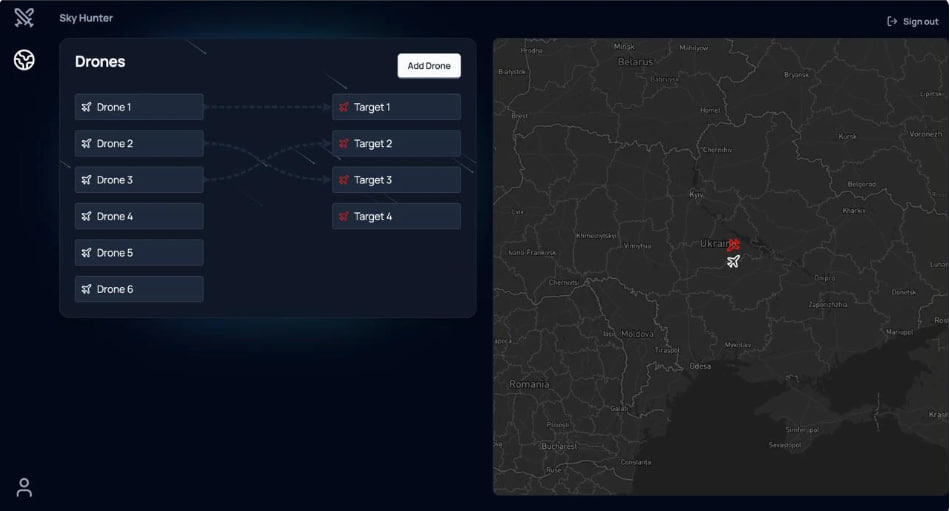Click the plane icon beside Drone 1
This screenshot has width=950, height=511.
pyautogui.click(x=87, y=107)
